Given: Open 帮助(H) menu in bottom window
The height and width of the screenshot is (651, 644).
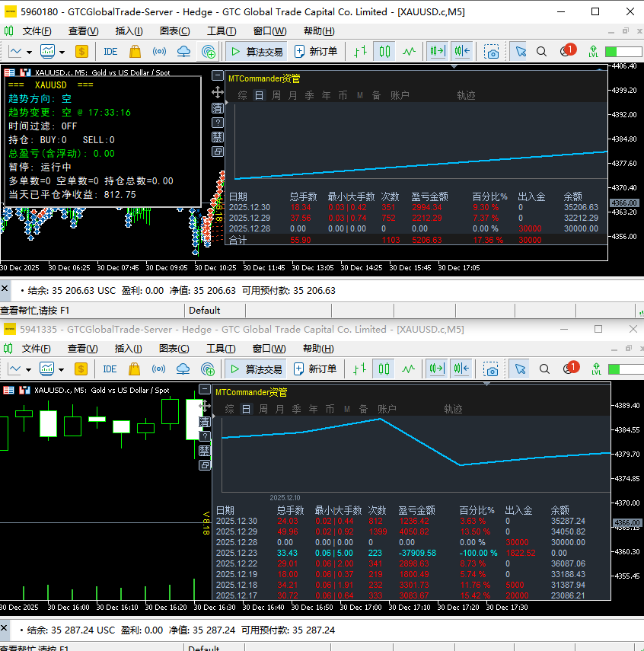Looking at the screenshot, I should [x=318, y=349].
